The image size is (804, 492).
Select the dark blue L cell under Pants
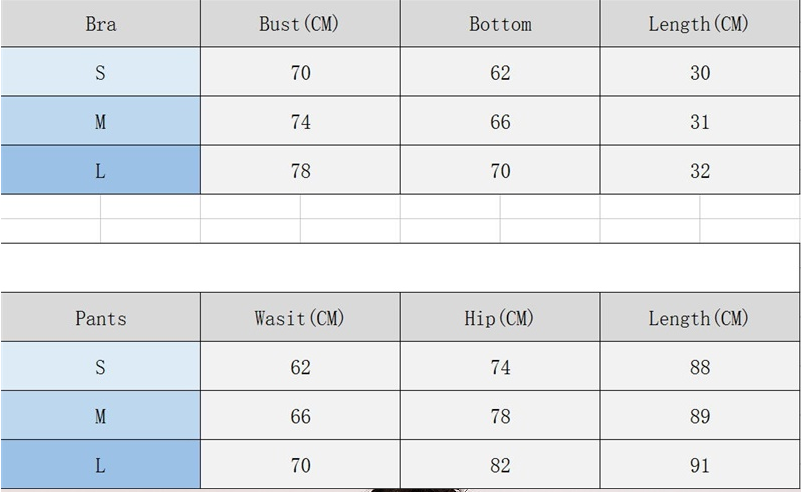[100, 465]
